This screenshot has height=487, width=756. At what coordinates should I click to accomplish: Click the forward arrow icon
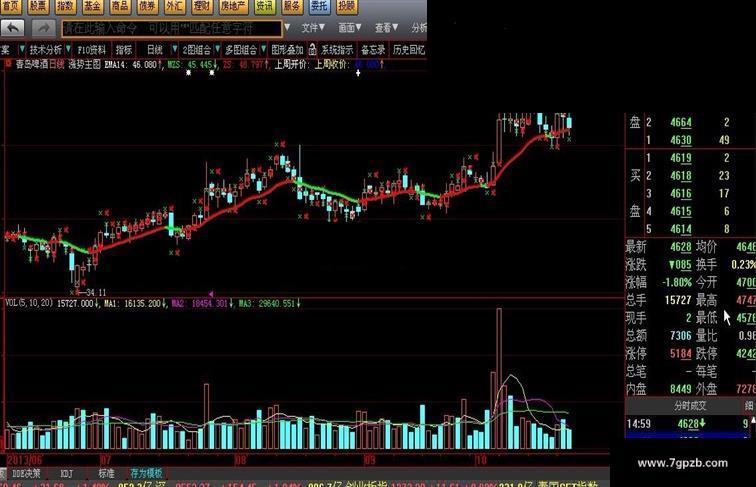coord(43,28)
